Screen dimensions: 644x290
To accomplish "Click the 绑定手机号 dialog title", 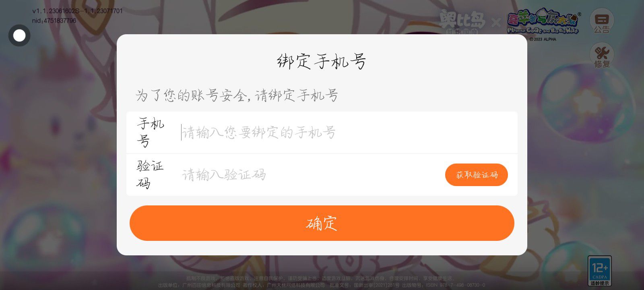I will (322, 62).
